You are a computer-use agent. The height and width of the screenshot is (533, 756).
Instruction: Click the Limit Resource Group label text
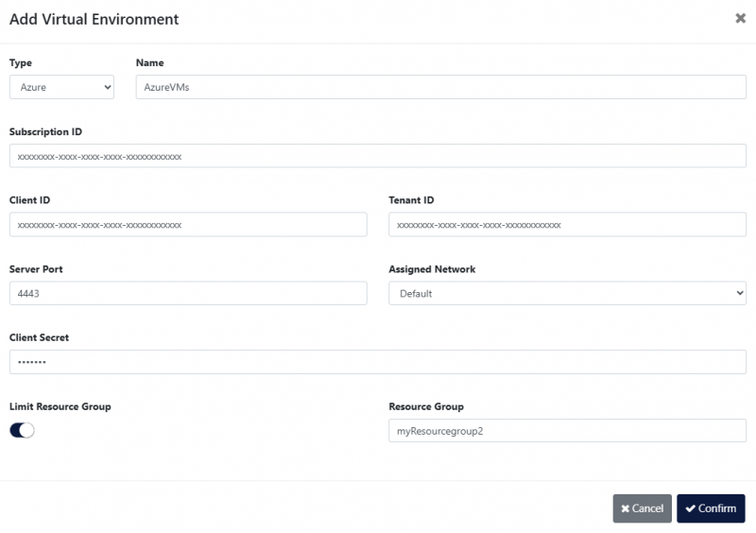tap(60, 406)
